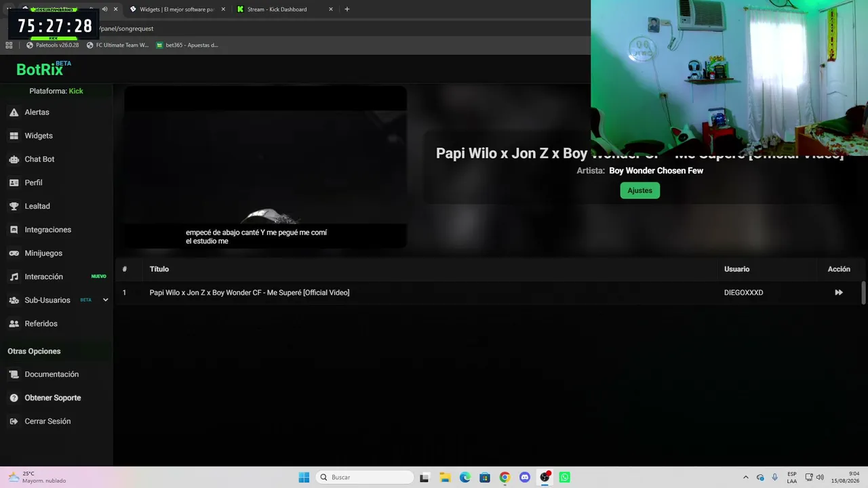
Task: Click artist name Boy Wonder Chosen Few
Action: (656, 171)
